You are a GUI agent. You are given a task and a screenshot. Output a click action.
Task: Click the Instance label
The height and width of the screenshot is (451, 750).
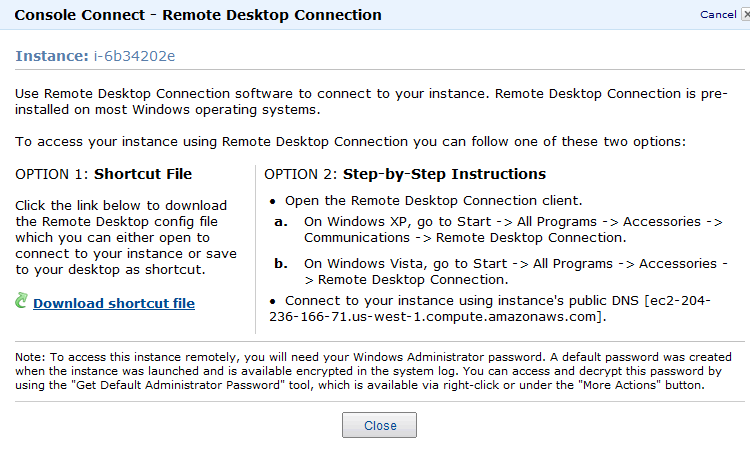(x=52, y=56)
